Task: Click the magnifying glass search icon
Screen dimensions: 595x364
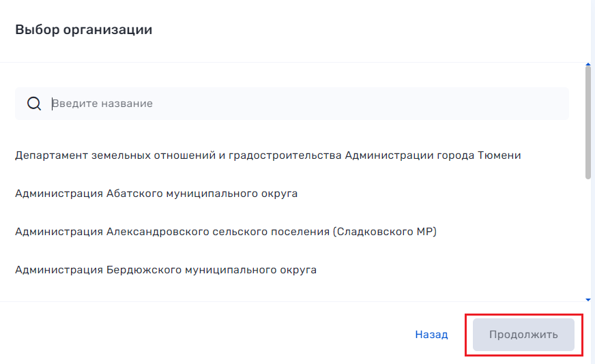Action: (x=34, y=104)
